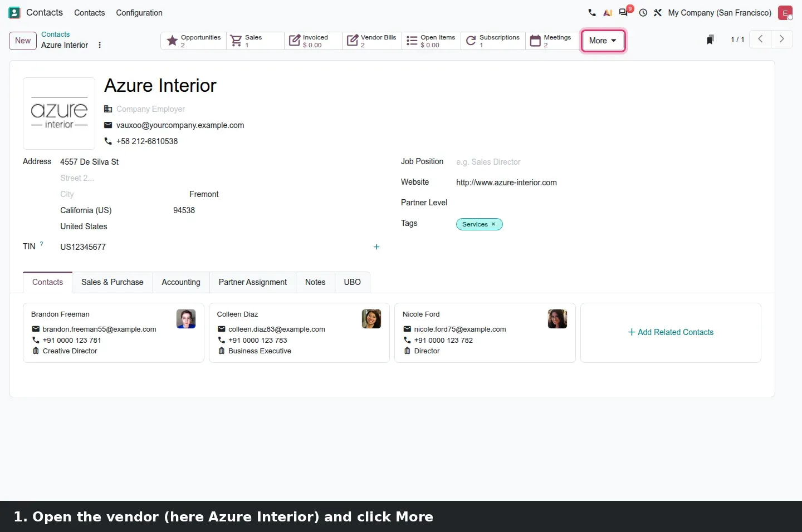
Task: Remove the Services tag via its x
Action: [x=493, y=224]
